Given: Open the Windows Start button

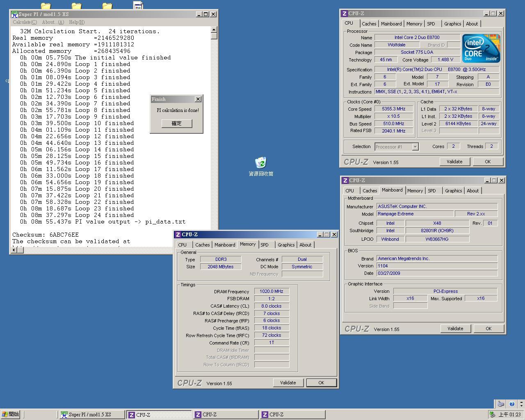Looking at the screenshot, I should coord(10,415).
